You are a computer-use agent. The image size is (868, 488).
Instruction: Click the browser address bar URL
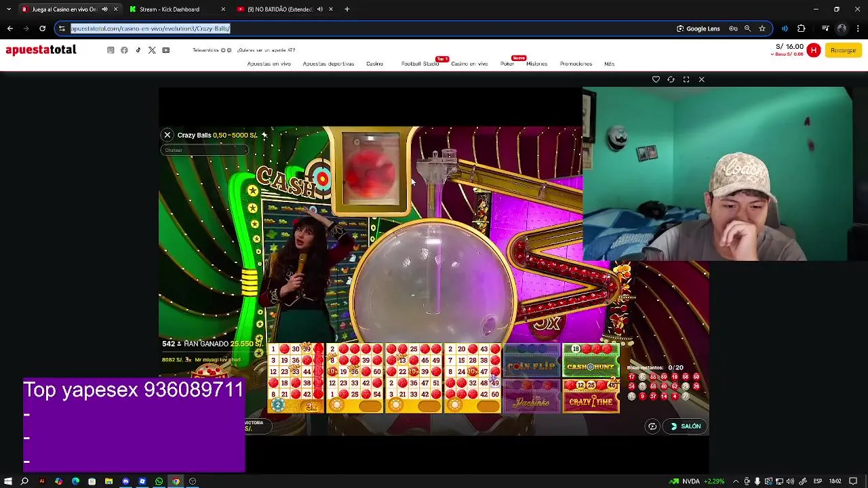[x=151, y=28]
